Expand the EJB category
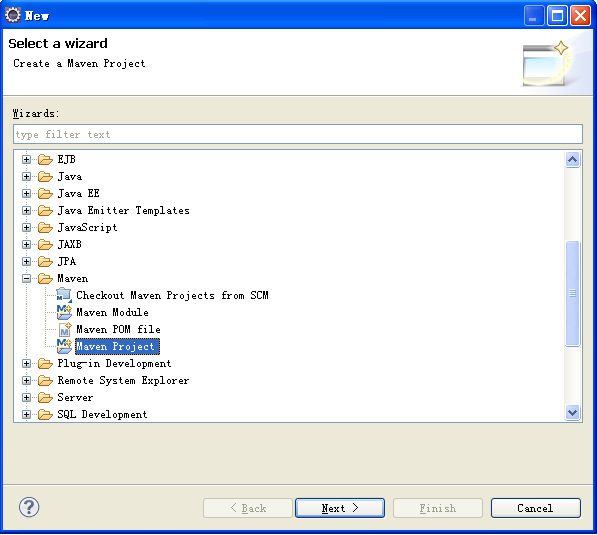The image size is (597, 535). [x=26, y=159]
